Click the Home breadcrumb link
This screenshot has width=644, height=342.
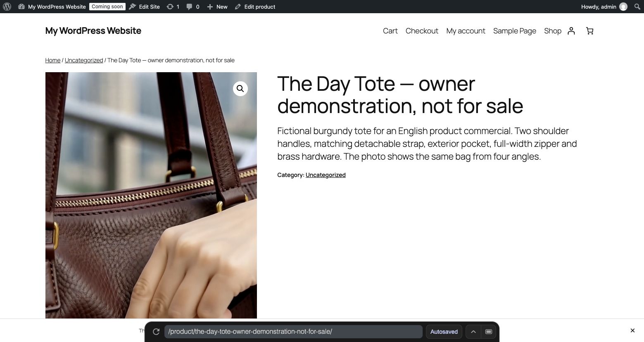click(x=53, y=60)
